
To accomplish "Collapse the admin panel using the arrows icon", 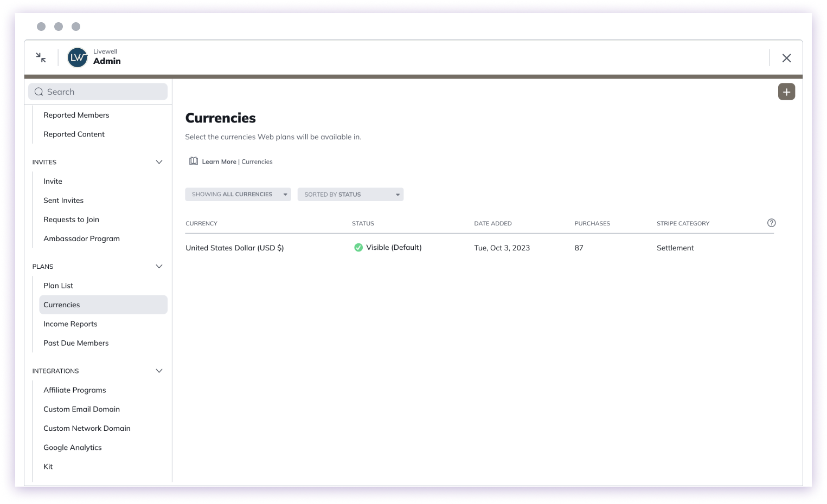I will [x=40, y=57].
